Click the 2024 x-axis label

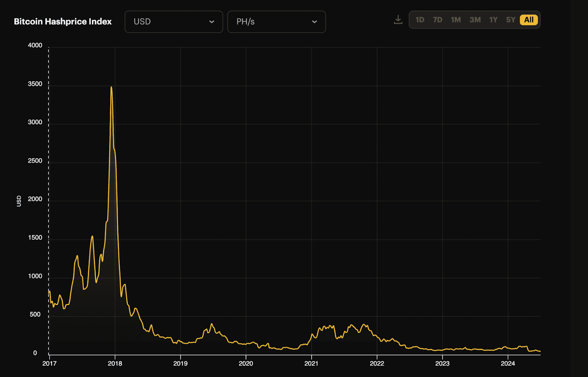click(508, 363)
